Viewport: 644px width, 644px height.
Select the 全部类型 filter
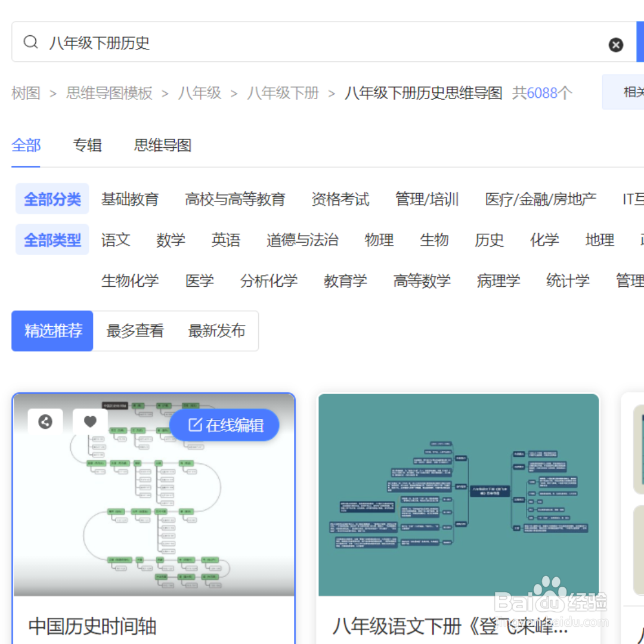(52, 240)
